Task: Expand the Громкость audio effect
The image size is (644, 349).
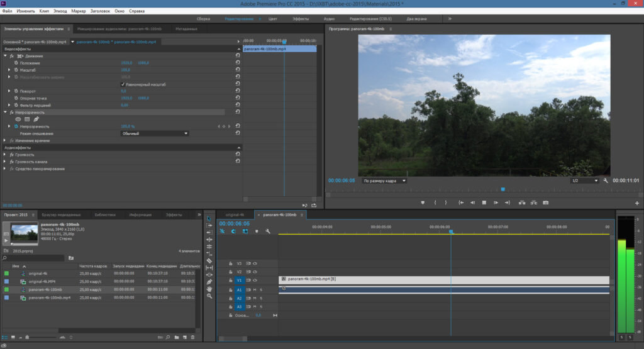Action: [x=4, y=155]
